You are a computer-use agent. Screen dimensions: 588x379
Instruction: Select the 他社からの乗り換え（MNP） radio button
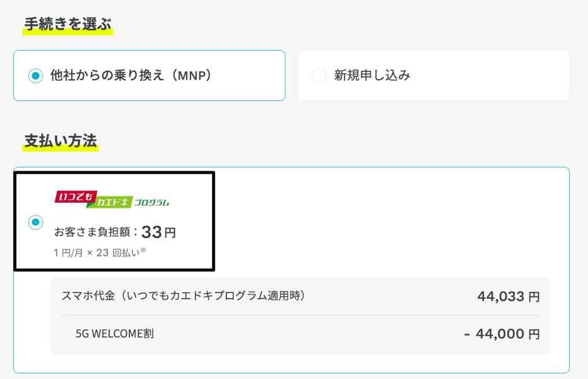point(35,76)
